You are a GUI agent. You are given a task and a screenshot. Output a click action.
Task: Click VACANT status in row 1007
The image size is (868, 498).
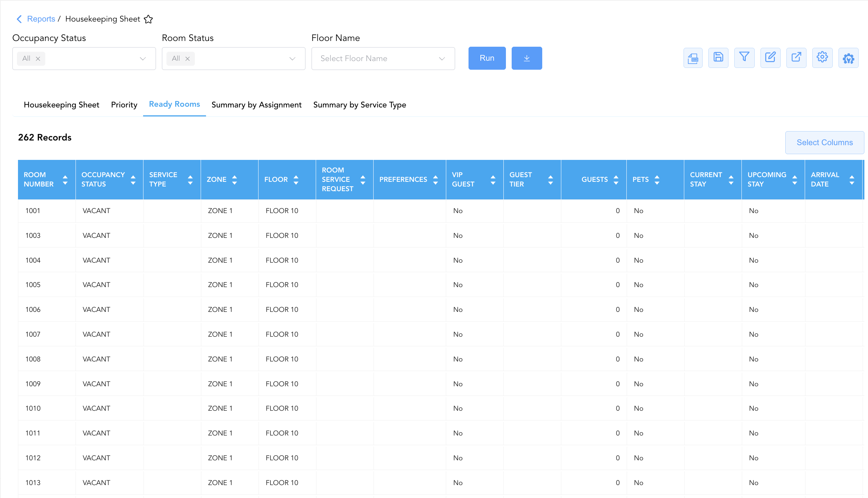96,335
